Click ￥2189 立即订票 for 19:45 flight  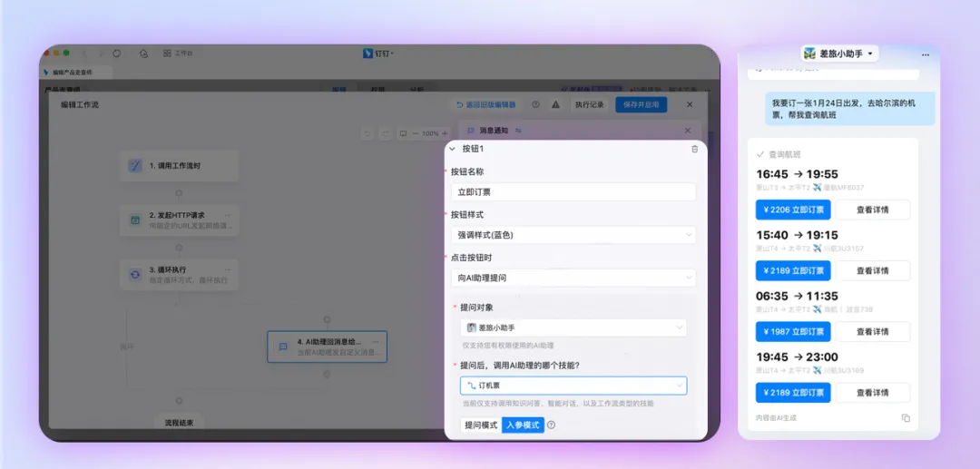click(792, 393)
